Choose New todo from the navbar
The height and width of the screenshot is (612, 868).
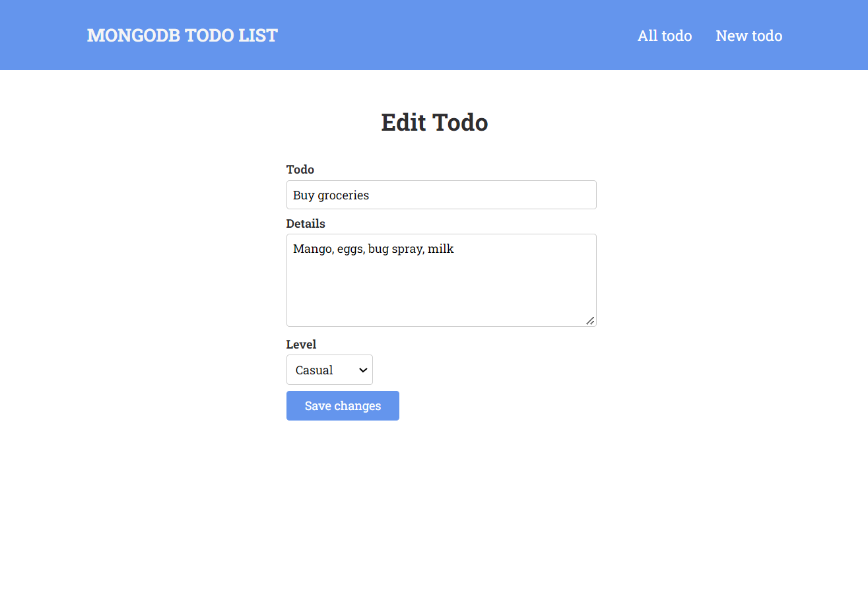[x=749, y=36]
